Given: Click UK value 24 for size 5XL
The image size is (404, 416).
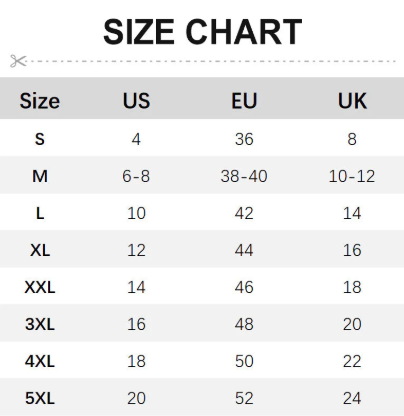Looking at the screenshot, I should [352, 398].
